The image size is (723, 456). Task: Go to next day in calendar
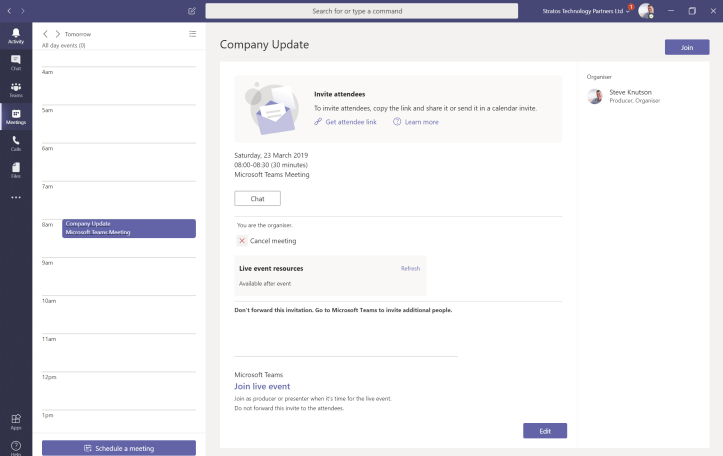coord(57,34)
